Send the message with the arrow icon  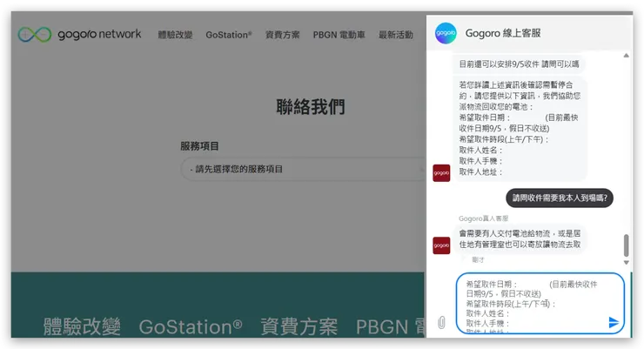pos(614,322)
